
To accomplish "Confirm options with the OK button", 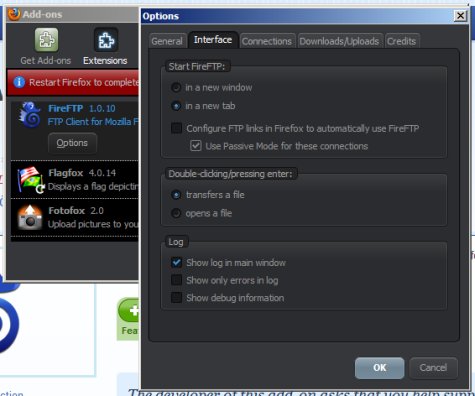I will [x=380, y=368].
